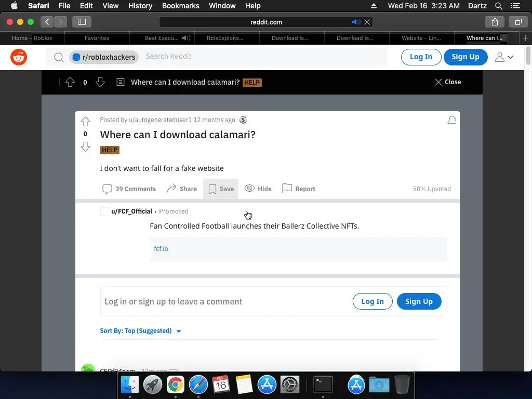Switch to the Home - Roblox tab
The height and width of the screenshot is (399, 532).
click(32, 38)
